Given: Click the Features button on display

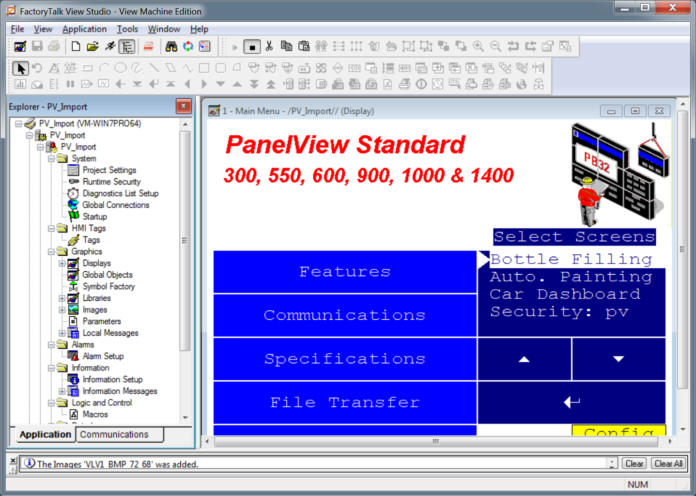Looking at the screenshot, I should [345, 272].
